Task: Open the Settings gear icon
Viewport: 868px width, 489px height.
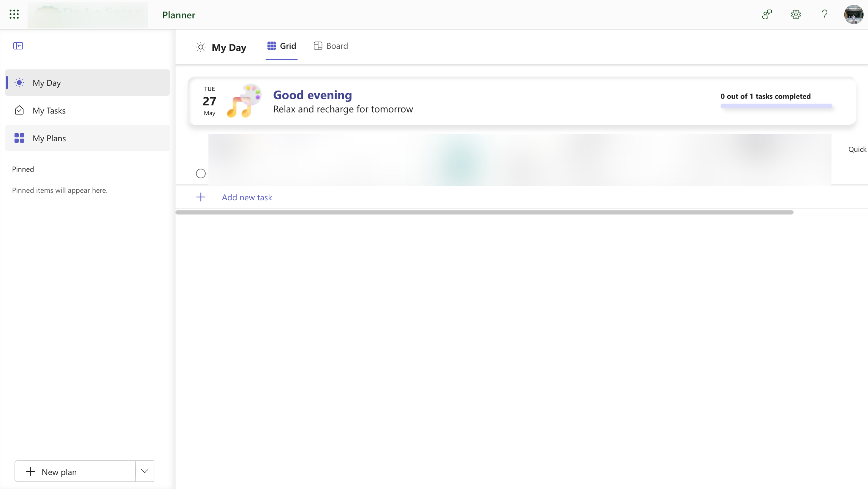Action: coord(796,15)
